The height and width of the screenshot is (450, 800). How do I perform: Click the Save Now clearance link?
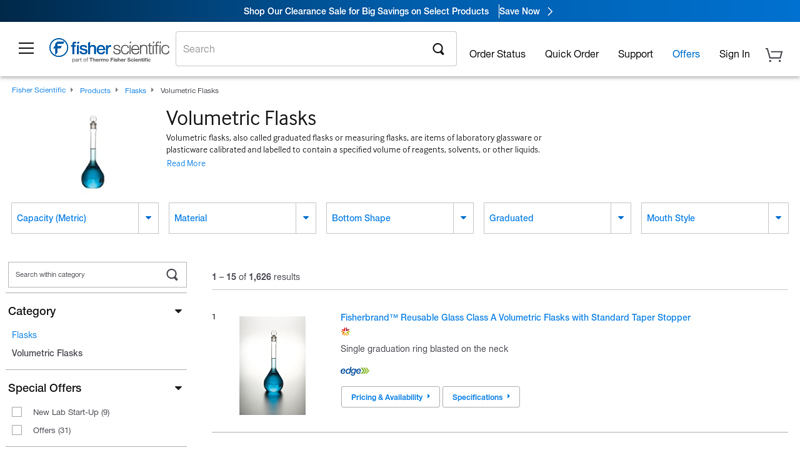[x=519, y=11]
